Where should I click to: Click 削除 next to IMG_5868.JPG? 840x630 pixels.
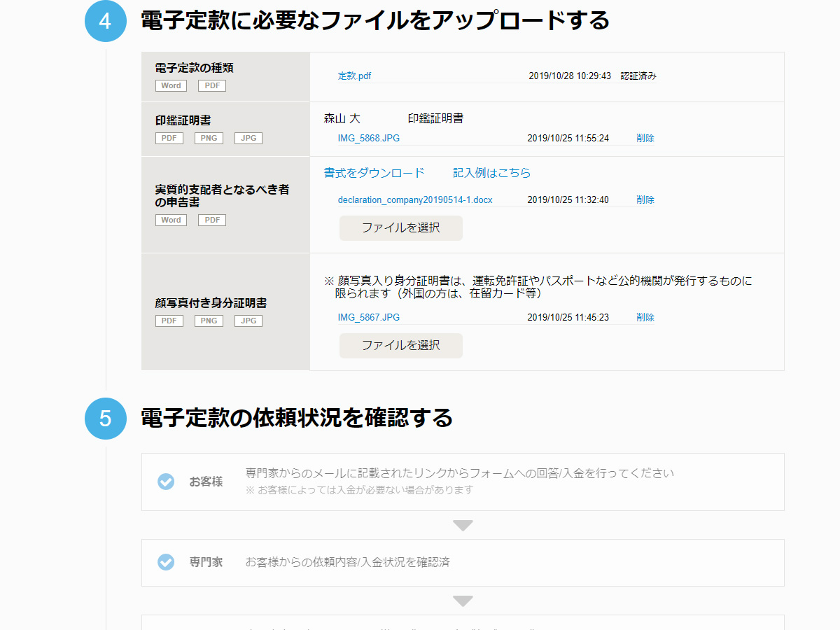coord(645,138)
